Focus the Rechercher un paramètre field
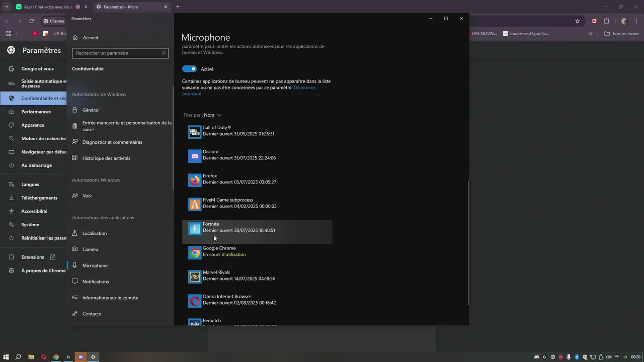 [x=120, y=53]
